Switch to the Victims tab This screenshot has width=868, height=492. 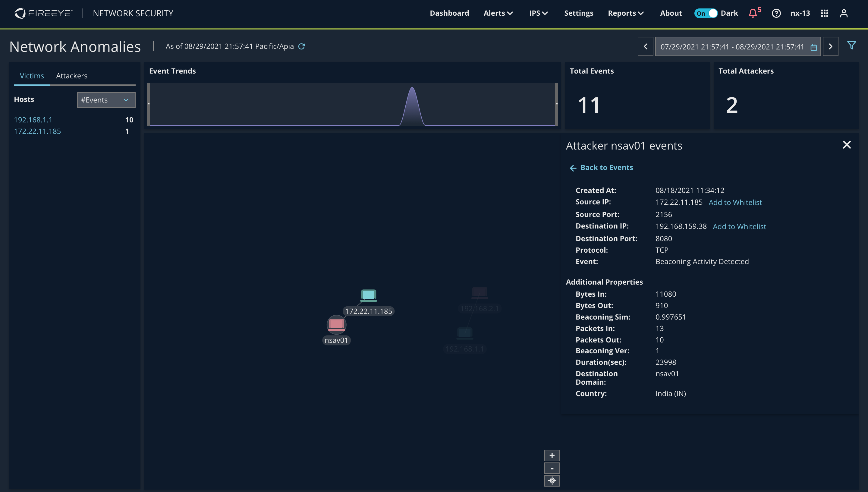point(32,76)
